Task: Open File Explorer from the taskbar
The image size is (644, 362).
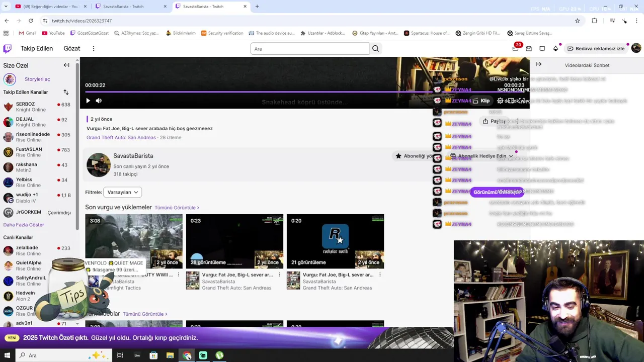Action: (x=170, y=355)
